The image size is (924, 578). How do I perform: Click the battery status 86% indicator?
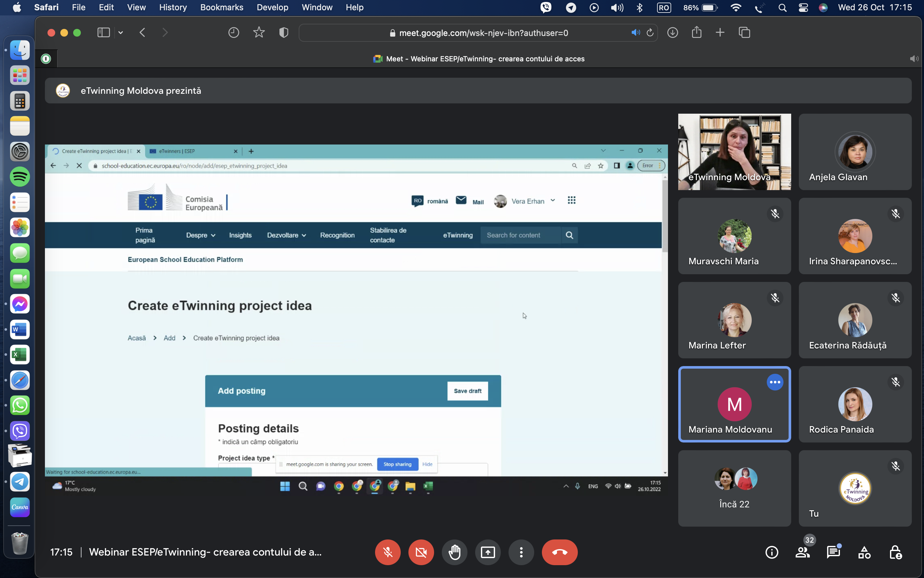click(x=700, y=7)
